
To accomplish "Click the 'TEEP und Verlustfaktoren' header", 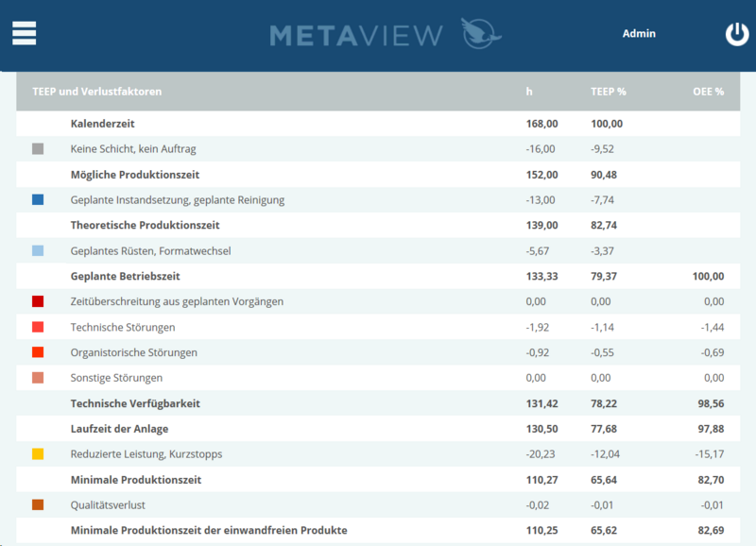I will coord(97,92).
